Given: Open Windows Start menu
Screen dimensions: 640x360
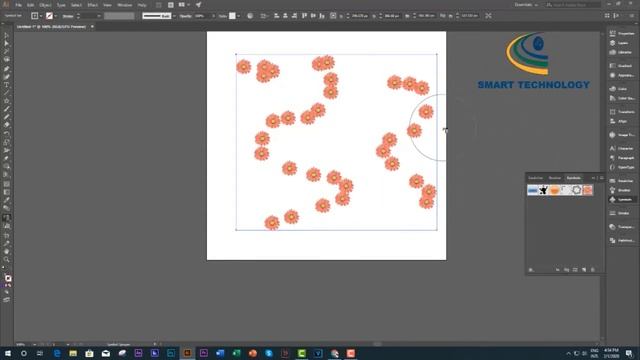Looking at the screenshot, I should [7, 353].
